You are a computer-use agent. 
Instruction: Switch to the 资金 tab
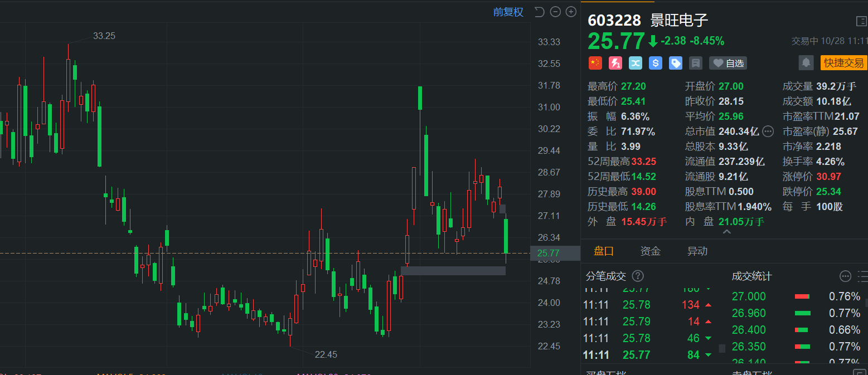[x=651, y=251]
